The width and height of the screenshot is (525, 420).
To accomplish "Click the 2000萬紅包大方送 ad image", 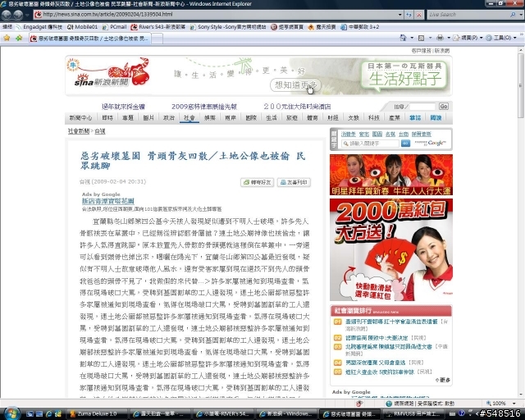I will pyautogui.click(x=391, y=249).
